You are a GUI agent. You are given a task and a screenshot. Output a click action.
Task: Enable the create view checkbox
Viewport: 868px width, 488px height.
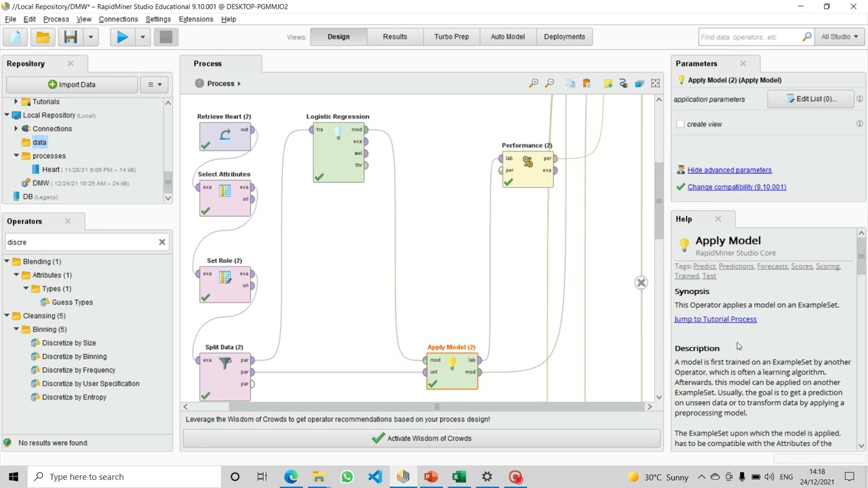[x=680, y=124]
